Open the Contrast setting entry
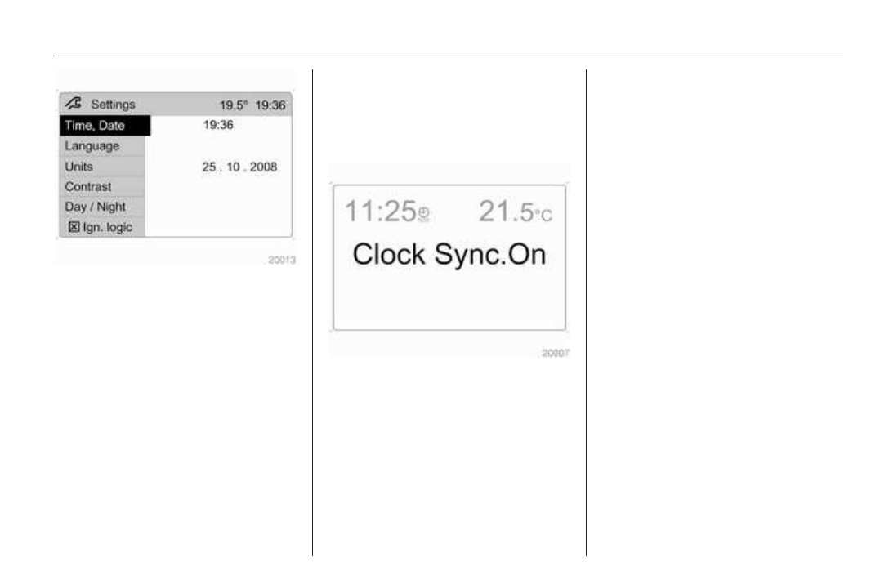Image resolution: width=880 pixels, height=588 pixels. (88, 187)
